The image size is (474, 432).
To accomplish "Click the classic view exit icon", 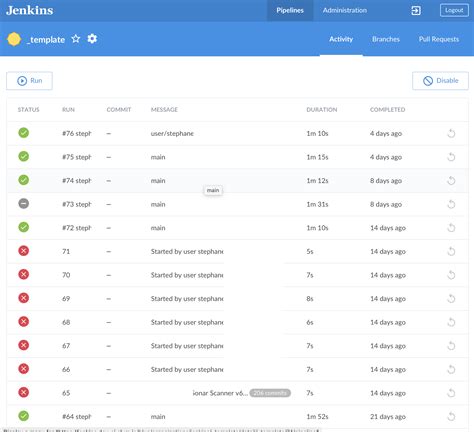I will [416, 11].
